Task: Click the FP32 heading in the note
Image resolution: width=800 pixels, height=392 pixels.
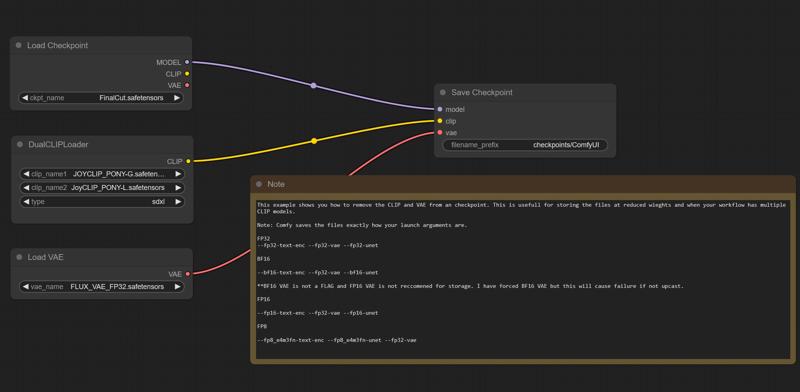Action: click(x=263, y=238)
